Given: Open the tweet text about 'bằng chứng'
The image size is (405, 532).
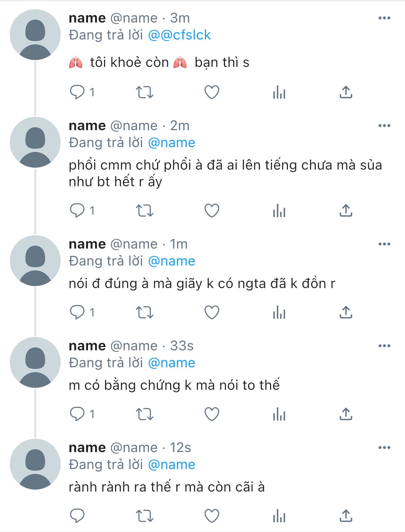Looking at the screenshot, I should (x=174, y=385).
